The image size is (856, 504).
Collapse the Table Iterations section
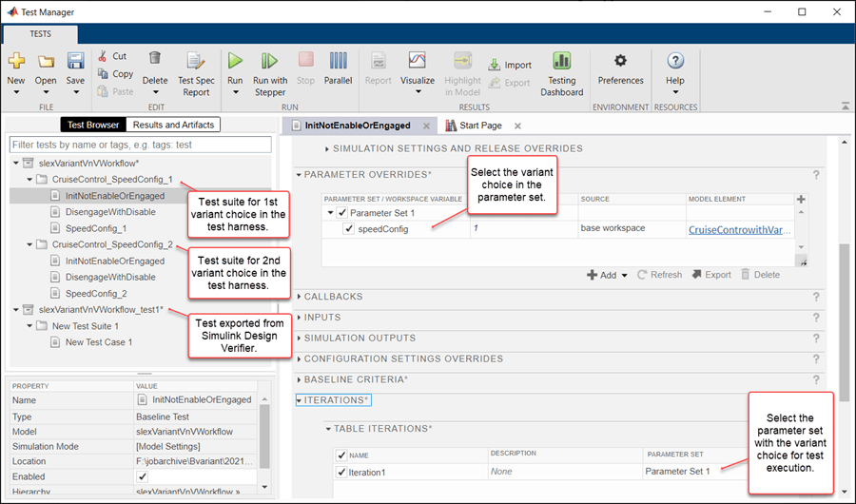point(328,429)
